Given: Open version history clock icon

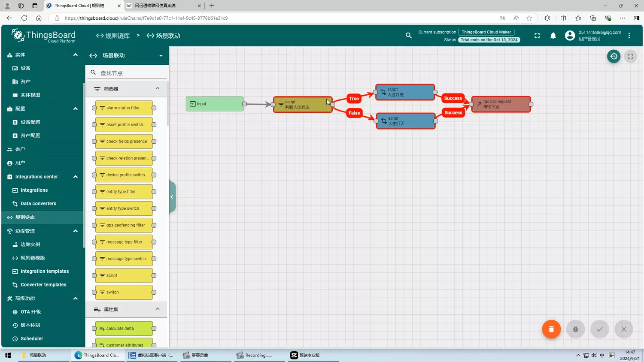Looking at the screenshot, I should (x=614, y=56).
